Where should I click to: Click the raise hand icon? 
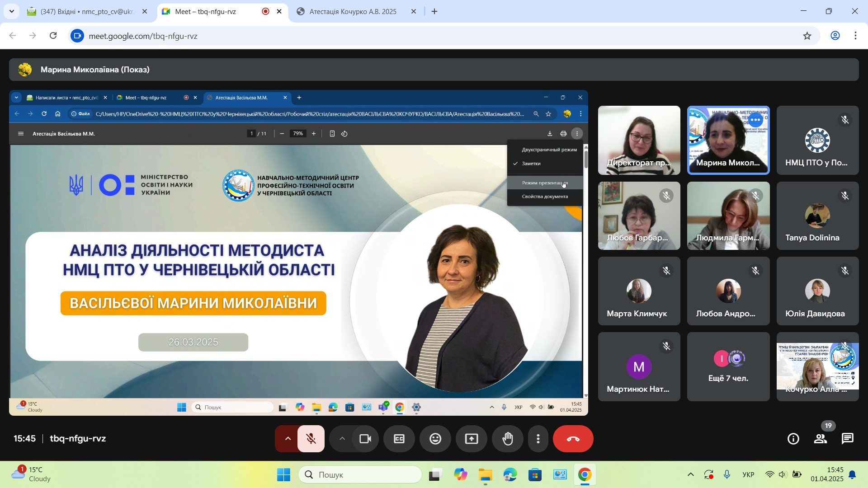[508, 439]
